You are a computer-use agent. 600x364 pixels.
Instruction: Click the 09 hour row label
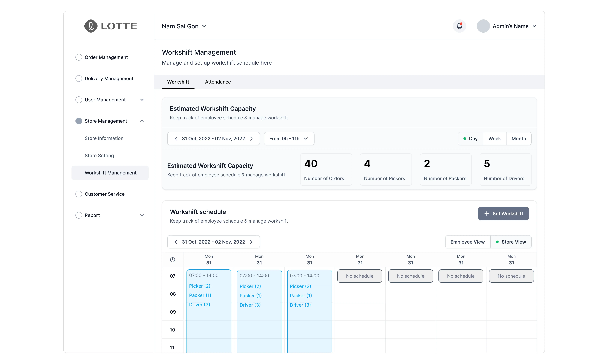tap(173, 312)
